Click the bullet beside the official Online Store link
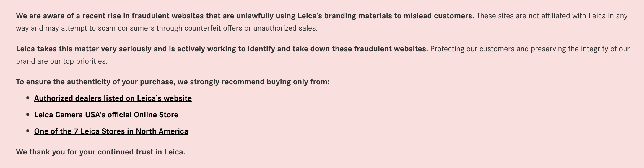Screen dimensions: 644x168 coord(28,114)
